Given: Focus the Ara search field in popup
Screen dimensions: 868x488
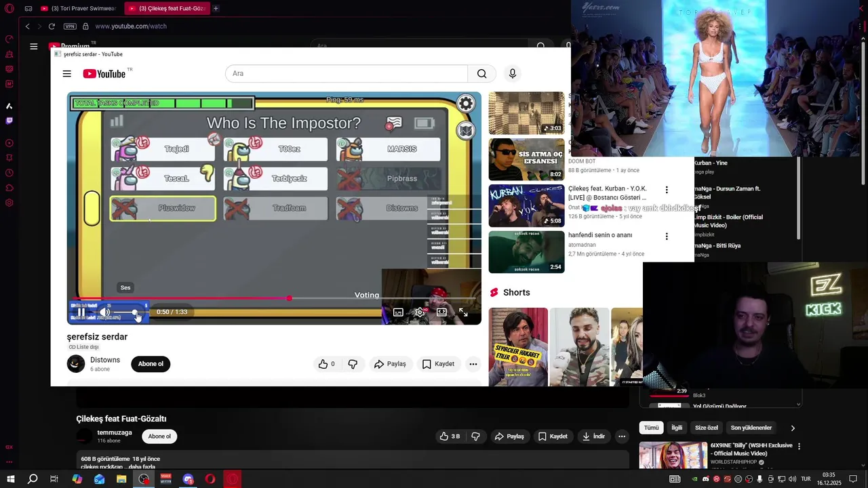Looking at the screenshot, I should tap(347, 73).
